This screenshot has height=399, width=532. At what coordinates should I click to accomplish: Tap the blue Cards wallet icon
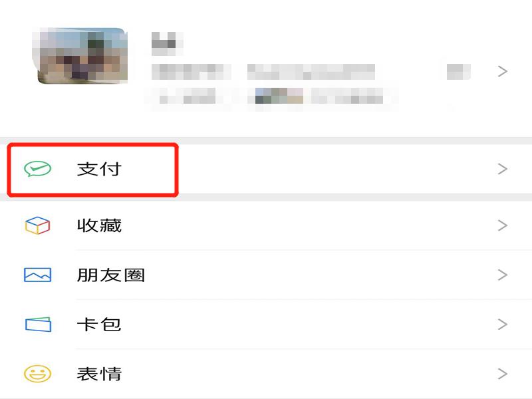[x=38, y=325]
